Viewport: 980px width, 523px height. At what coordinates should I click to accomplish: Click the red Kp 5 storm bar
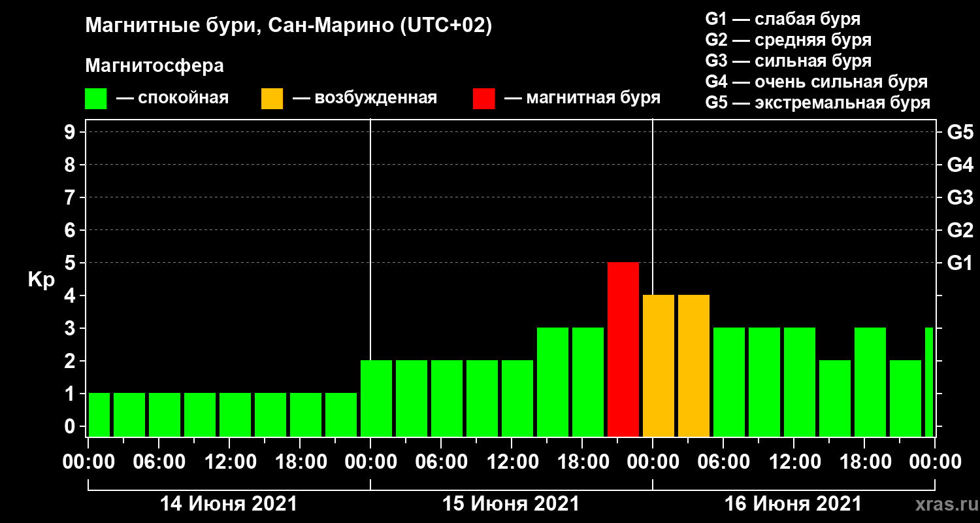623,349
